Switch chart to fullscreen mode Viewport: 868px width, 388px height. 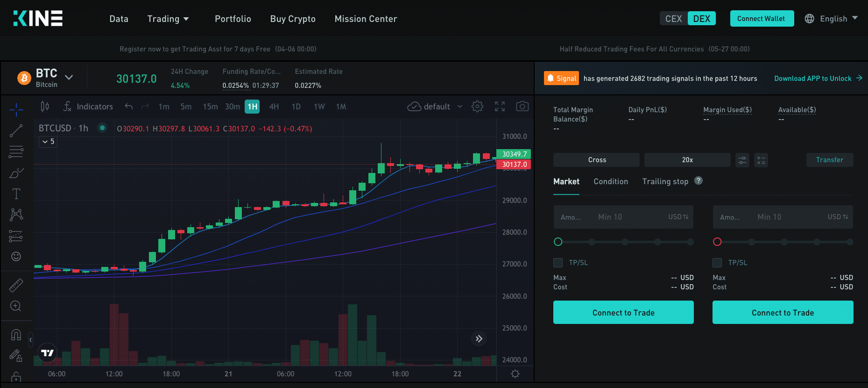tap(500, 107)
